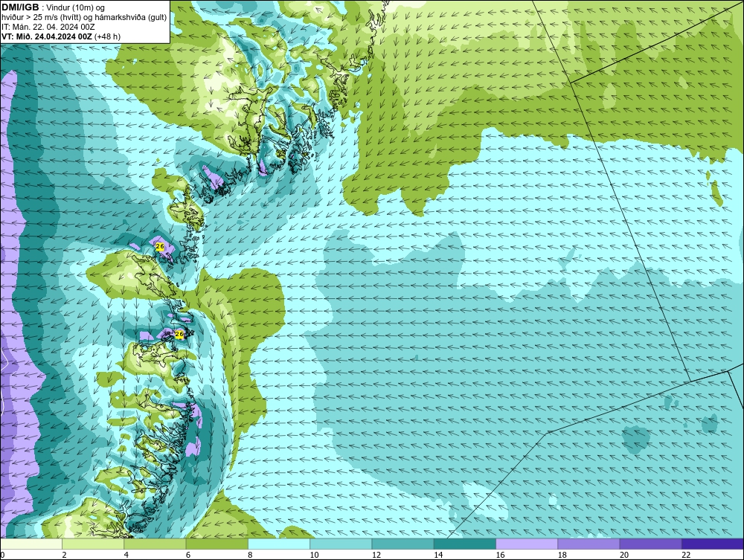Click the 12–14 m/s teal legend swatch

click(x=403, y=544)
